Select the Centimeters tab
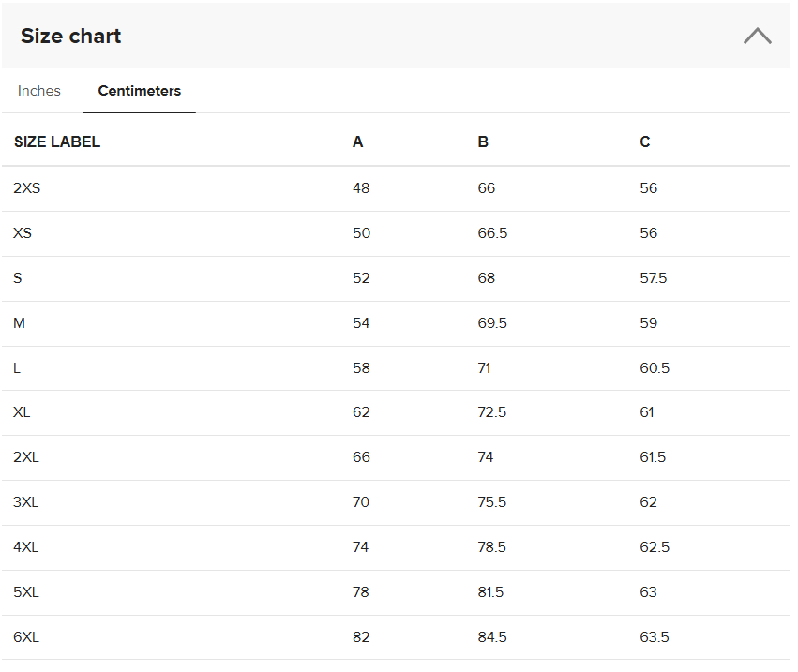Viewport: 798px width, 672px height. point(140,91)
